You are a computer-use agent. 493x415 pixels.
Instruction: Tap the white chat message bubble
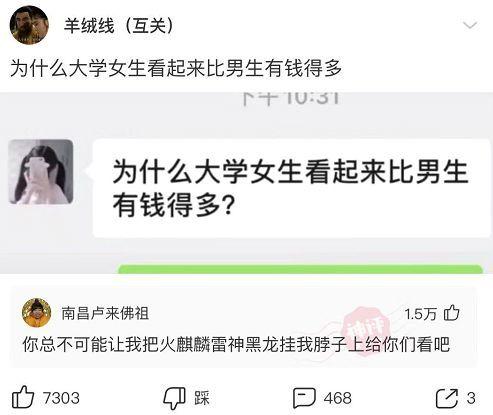tap(291, 188)
